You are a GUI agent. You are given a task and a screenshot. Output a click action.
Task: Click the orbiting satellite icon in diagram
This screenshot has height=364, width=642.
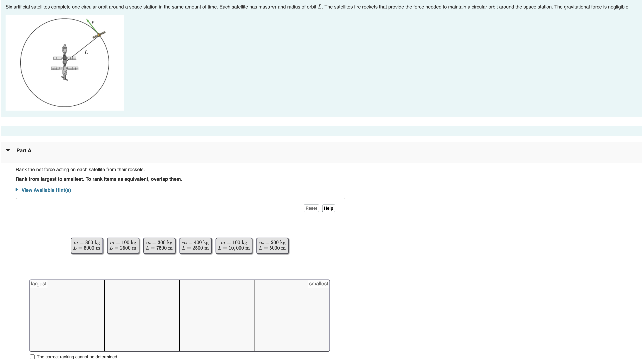tap(99, 35)
